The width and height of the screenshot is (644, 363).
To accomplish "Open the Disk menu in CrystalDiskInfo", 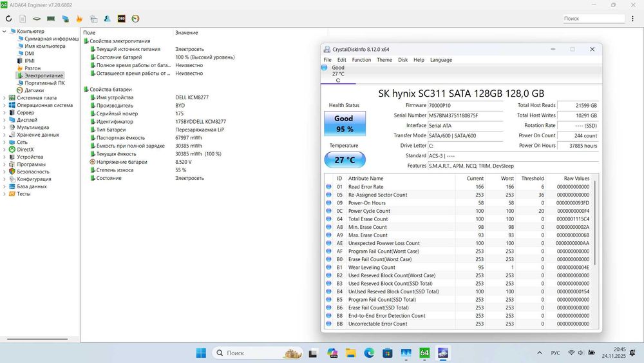I will (x=403, y=59).
